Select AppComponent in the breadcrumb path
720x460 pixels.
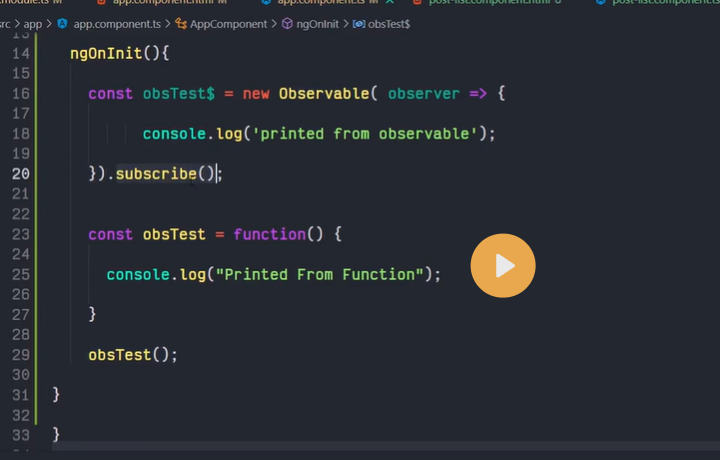click(228, 23)
